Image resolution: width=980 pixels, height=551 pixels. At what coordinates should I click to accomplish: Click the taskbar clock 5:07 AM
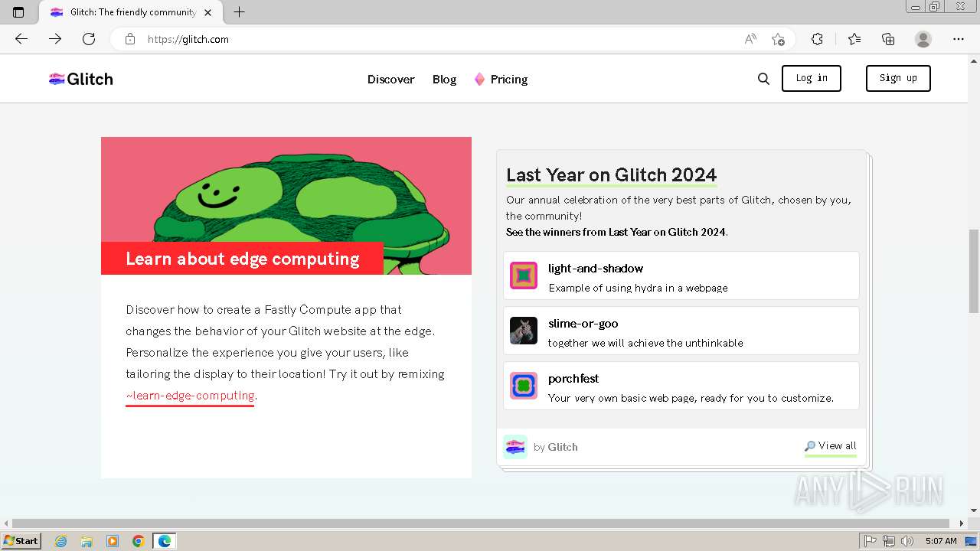click(941, 541)
